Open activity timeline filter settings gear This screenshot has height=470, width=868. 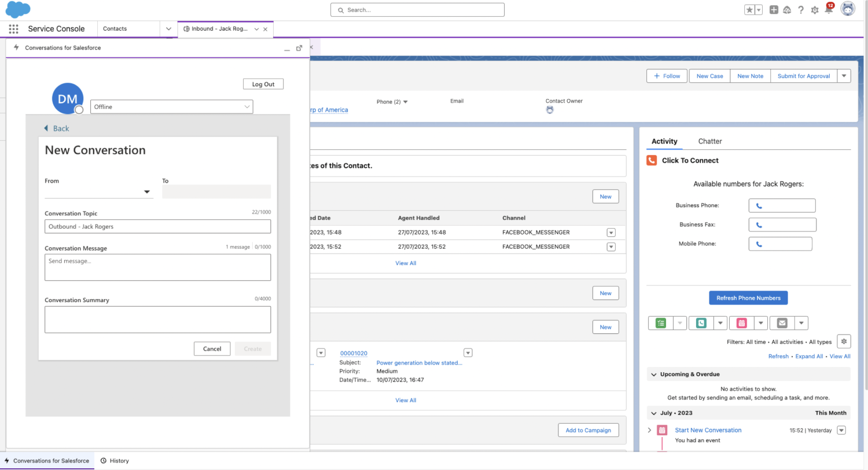[844, 342]
